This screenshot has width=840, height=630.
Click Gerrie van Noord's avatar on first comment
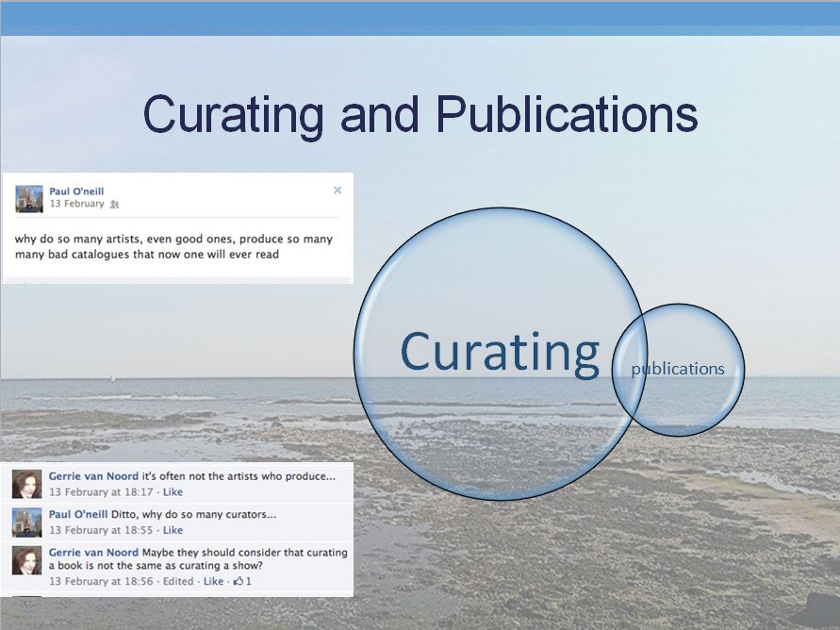25,484
